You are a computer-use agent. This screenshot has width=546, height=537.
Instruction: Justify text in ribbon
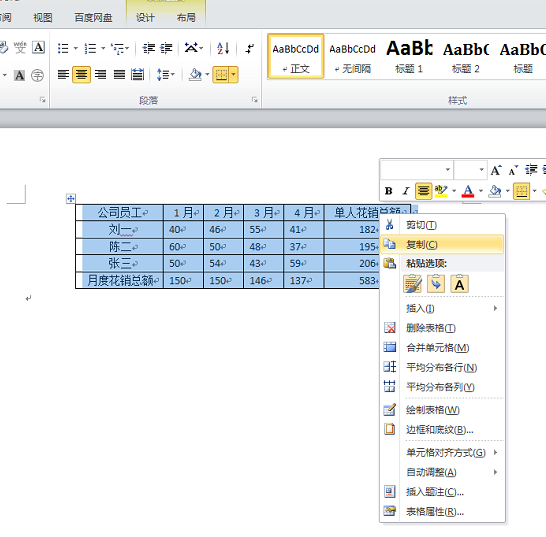click(119, 75)
